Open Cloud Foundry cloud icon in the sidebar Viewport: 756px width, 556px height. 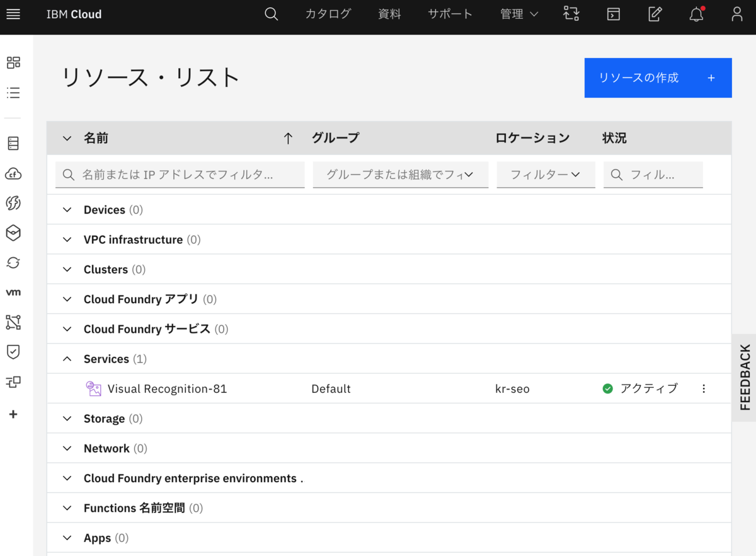click(13, 173)
